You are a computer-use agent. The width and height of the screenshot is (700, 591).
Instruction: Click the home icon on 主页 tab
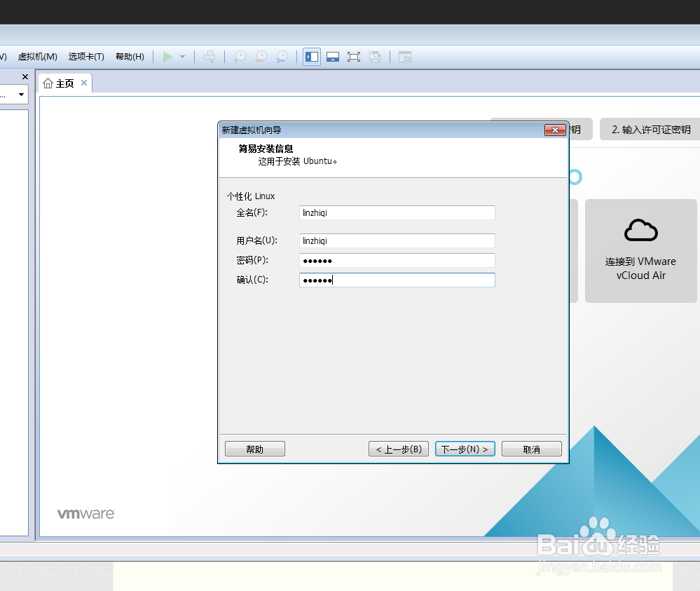49,83
